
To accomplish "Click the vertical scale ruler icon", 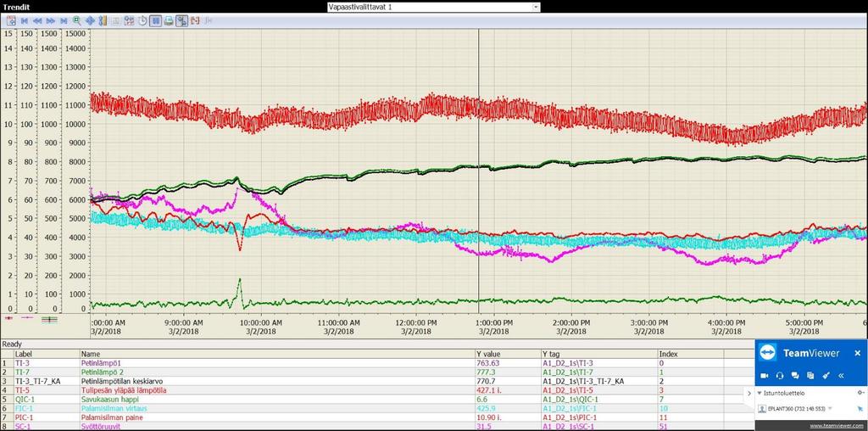I will tap(103, 20).
